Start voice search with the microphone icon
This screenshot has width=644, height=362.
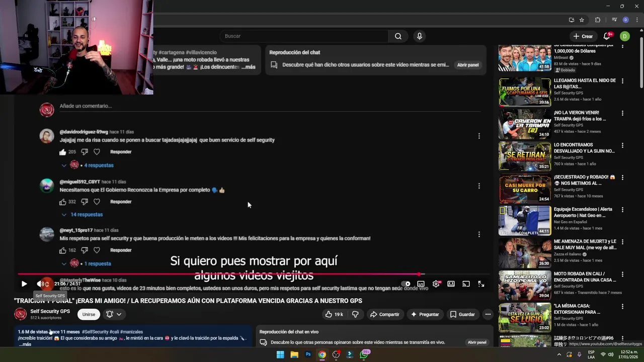(419, 36)
